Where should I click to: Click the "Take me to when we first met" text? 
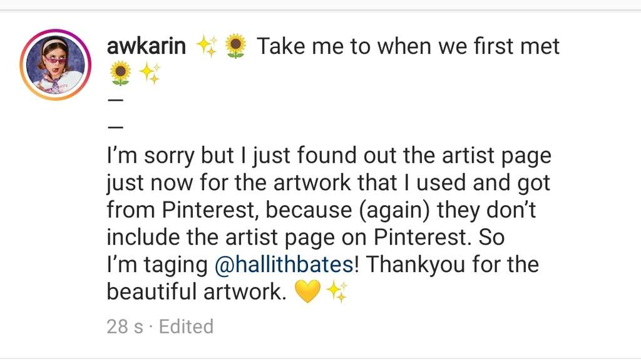pyautogui.click(x=408, y=46)
